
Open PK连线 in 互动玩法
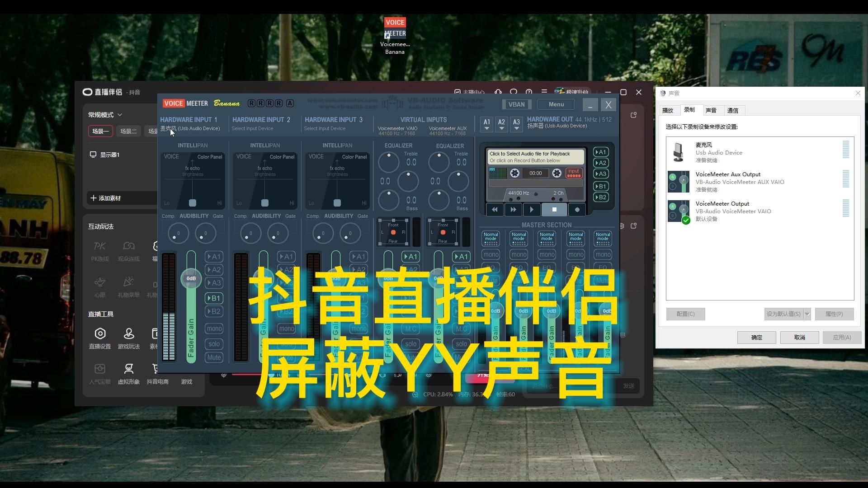(99, 251)
